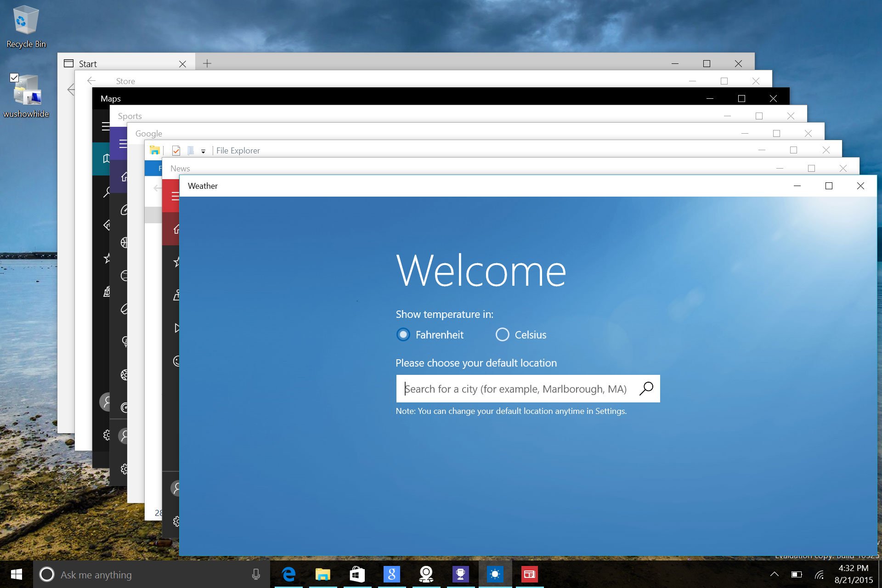Select Celsius radio button for temperature

tap(503, 335)
